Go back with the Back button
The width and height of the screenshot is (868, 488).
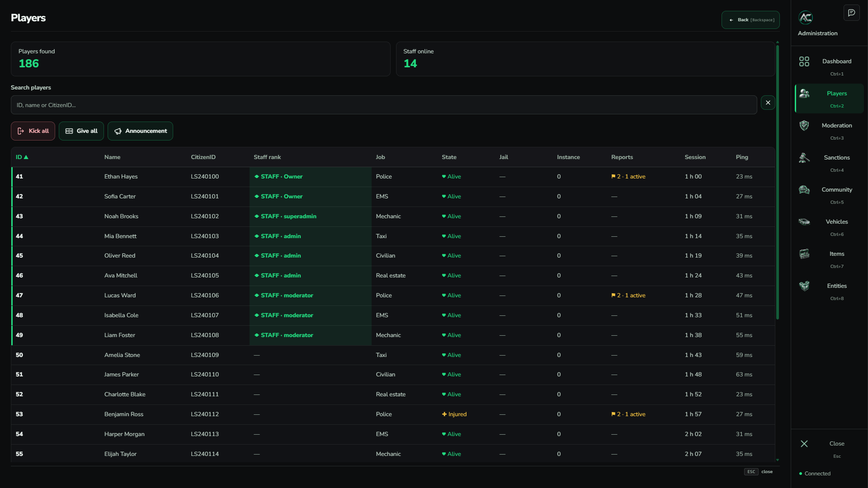pyautogui.click(x=750, y=20)
